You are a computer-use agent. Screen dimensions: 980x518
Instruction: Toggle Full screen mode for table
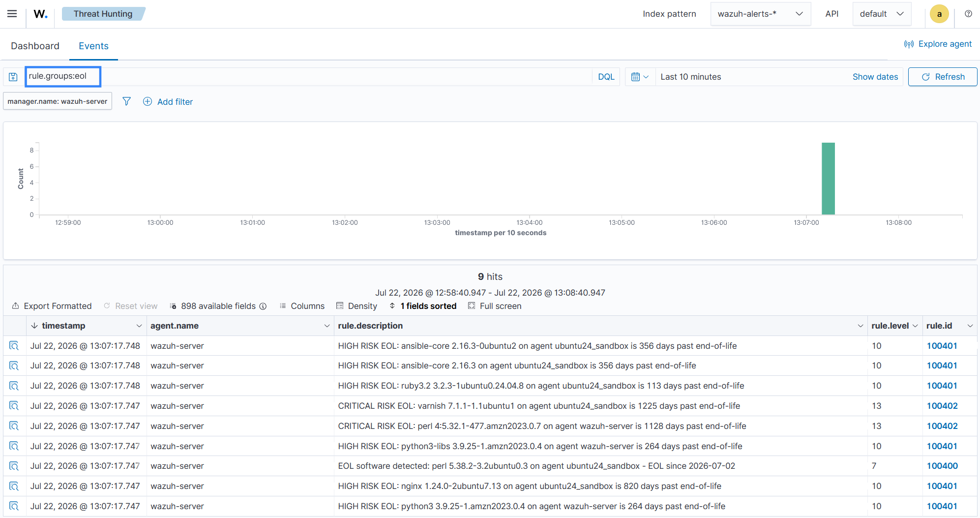(495, 306)
